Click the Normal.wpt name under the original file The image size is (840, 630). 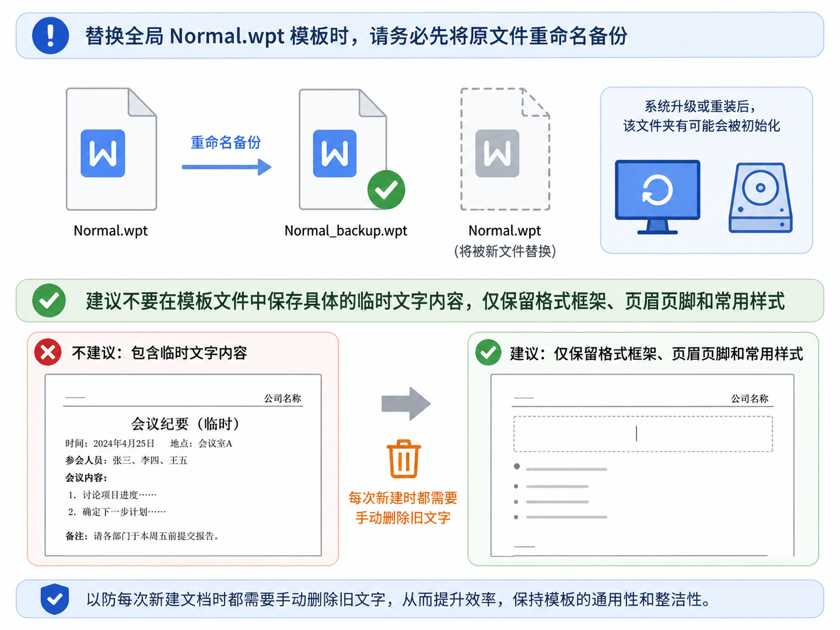click(x=111, y=231)
